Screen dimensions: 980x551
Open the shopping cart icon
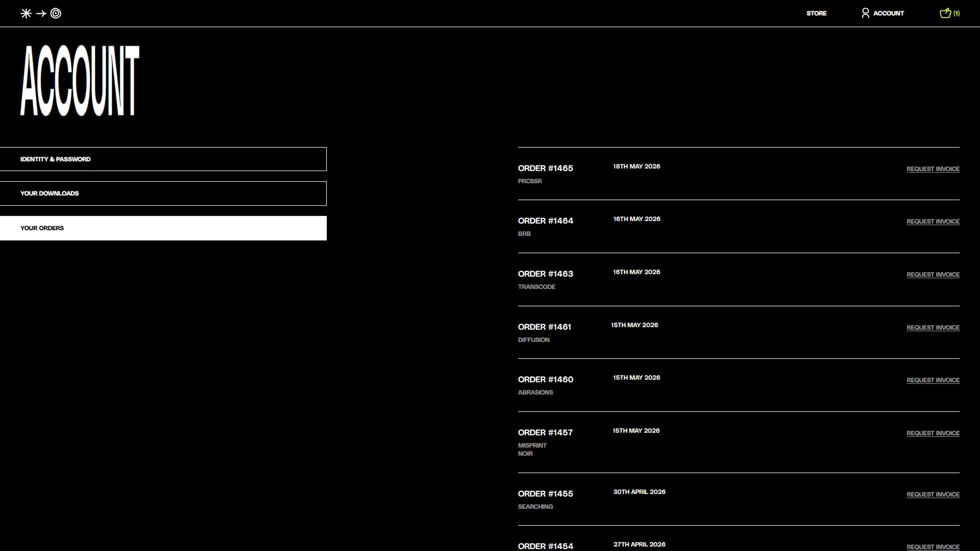[x=945, y=13]
